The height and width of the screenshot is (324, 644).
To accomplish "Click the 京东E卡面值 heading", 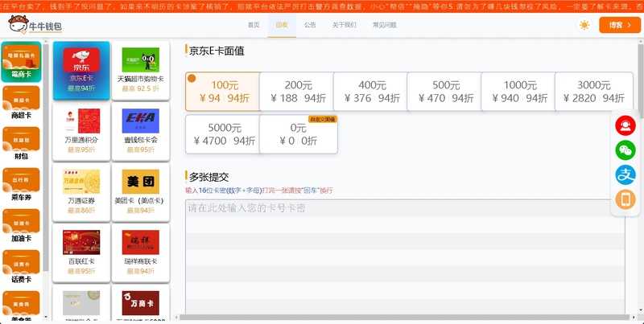I will [x=217, y=51].
